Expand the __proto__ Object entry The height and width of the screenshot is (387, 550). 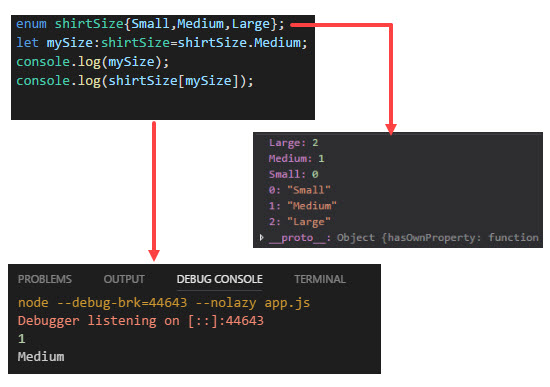click(x=262, y=238)
